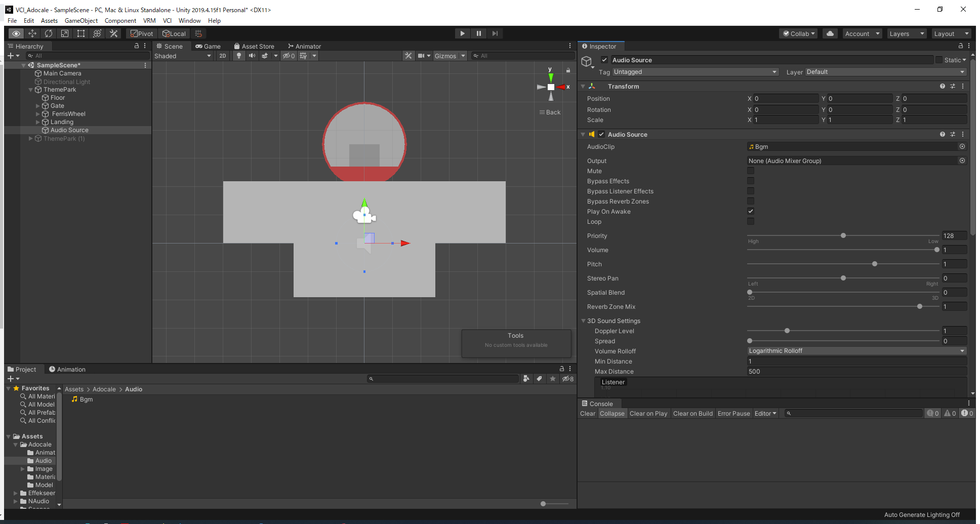Toggle scene view rotation lock
Viewport: 980px width, 524px height.
[568, 70]
